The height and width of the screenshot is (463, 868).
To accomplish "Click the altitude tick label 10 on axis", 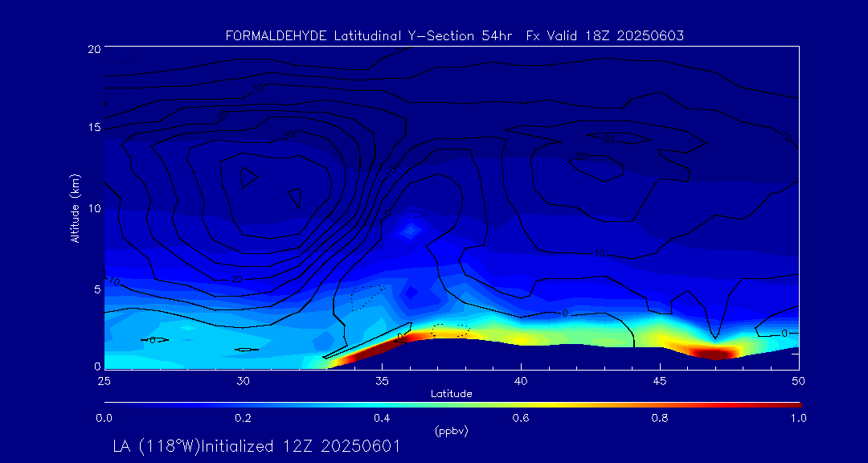I will [x=93, y=208].
